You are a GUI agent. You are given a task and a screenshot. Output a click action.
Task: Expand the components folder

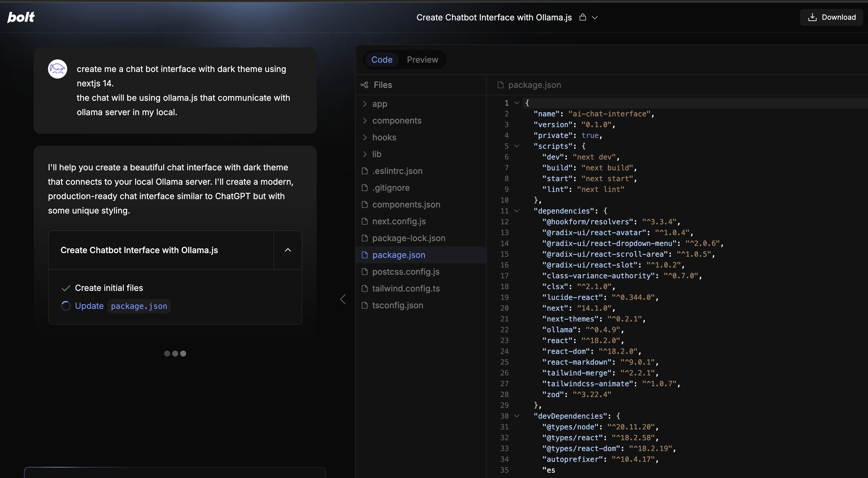(421, 121)
